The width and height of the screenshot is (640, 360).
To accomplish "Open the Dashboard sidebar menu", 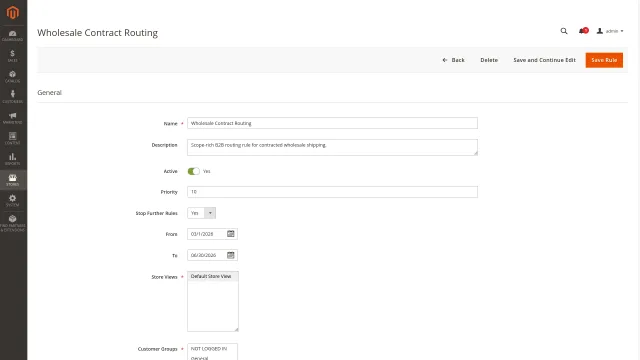I will pyautogui.click(x=13, y=36).
